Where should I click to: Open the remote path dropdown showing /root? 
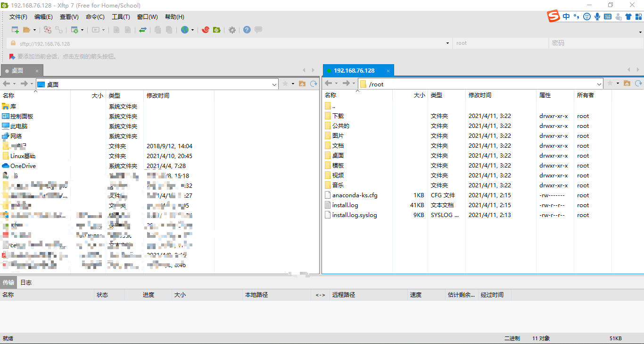point(599,84)
